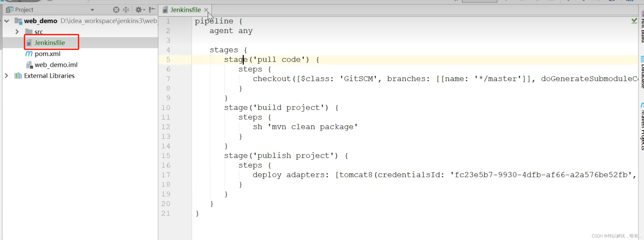Select web_demo.iml file
This screenshot has height=240, width=644.
[x=56, y=65]
